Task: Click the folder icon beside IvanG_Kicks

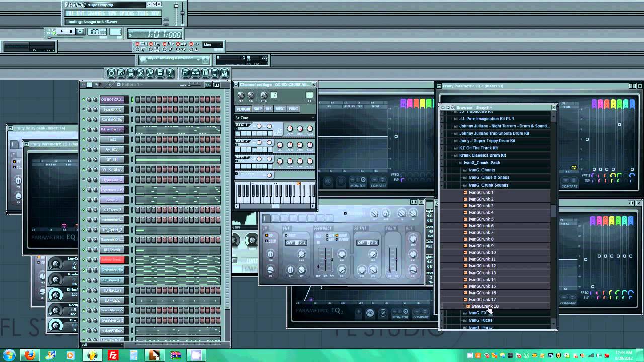Action: click(465, 320)
